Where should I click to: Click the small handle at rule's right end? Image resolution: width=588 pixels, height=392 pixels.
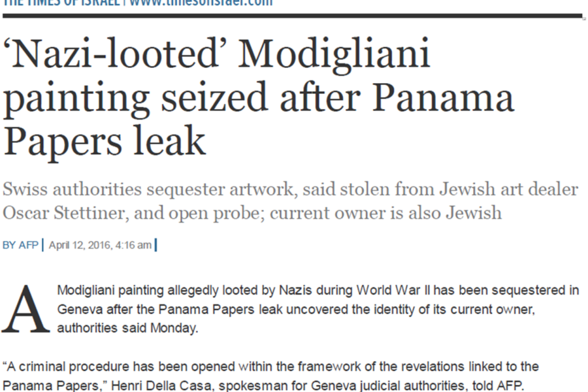584,18
